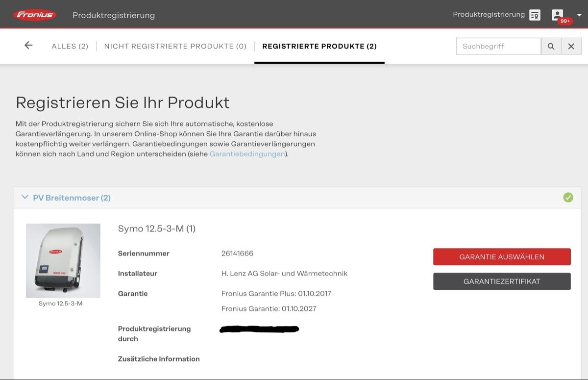This screenshot has width=588, height=380.
Task: Click the Installateur label
Action: 138,274
